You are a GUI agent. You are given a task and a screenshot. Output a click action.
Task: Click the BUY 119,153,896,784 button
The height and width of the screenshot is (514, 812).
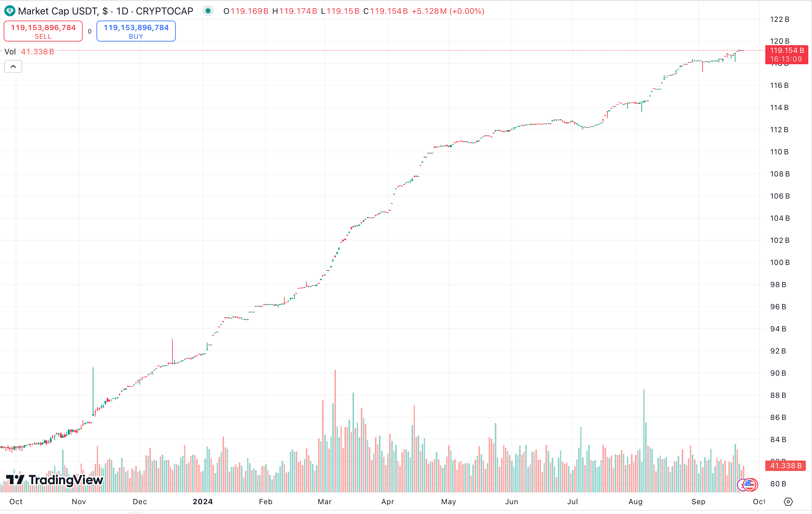[136, 31]
